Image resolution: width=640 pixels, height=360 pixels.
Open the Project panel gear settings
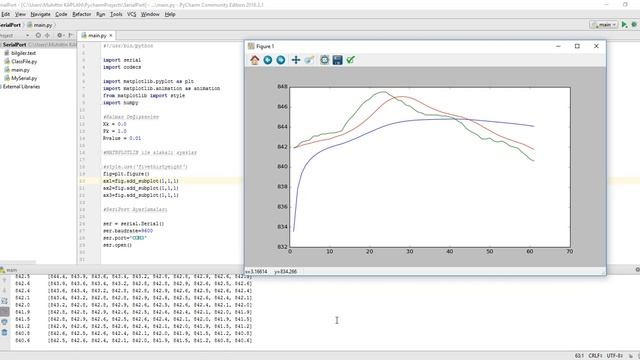(x=60, y=36)
